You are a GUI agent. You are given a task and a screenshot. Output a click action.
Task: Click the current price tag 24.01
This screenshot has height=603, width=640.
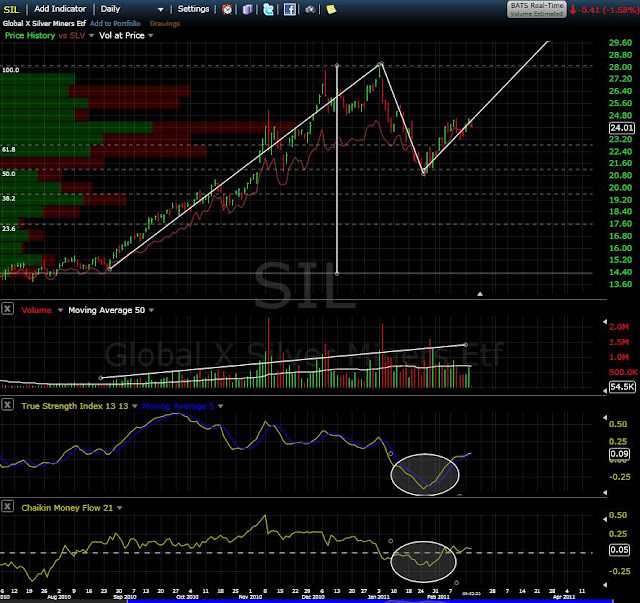622,128
